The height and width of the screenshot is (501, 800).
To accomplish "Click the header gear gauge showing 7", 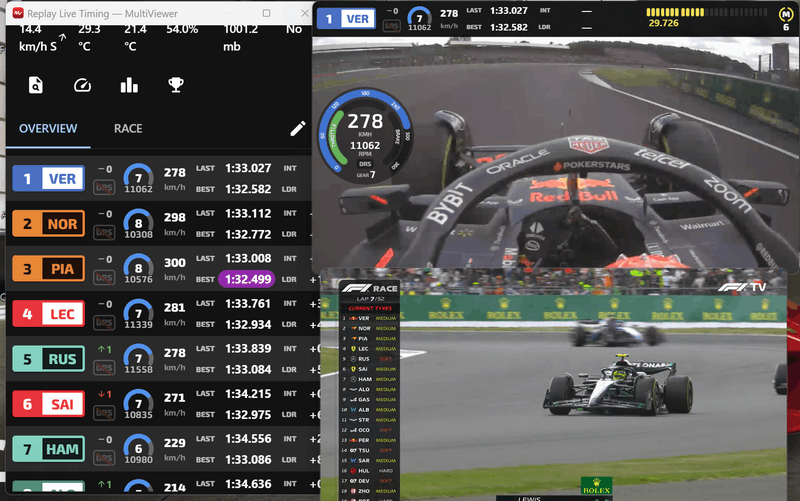I will [419, 18].
